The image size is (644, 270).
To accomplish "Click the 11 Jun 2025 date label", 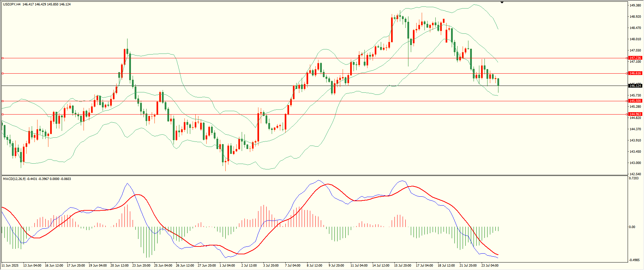I will click(10, 265).
